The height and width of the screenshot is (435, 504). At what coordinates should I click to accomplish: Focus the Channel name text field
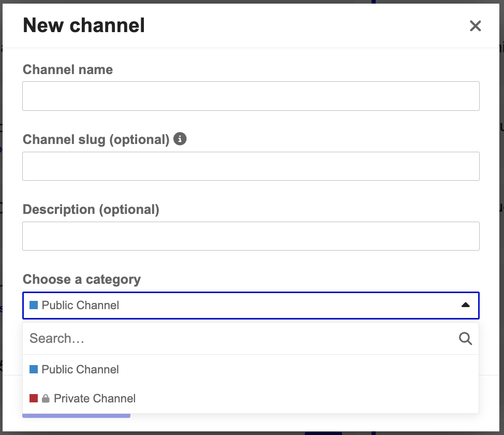250,96
